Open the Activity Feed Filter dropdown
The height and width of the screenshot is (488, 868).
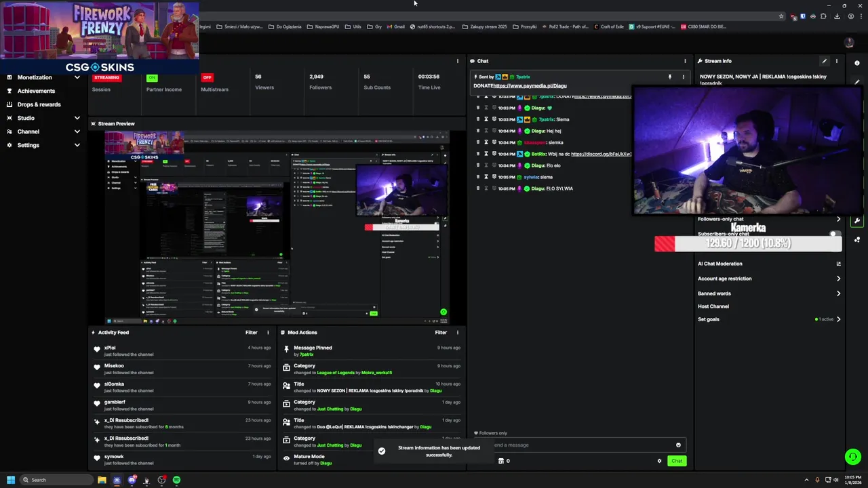(x=252, y=333)
